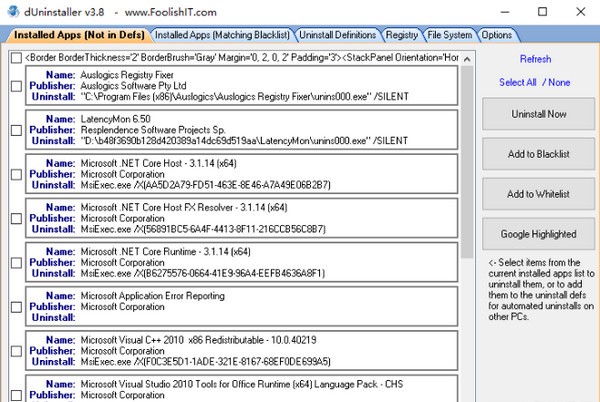The width and height of the screenshot is (600, 402).
Task: Click the Select All / None link
Action: tap(535, 83)
